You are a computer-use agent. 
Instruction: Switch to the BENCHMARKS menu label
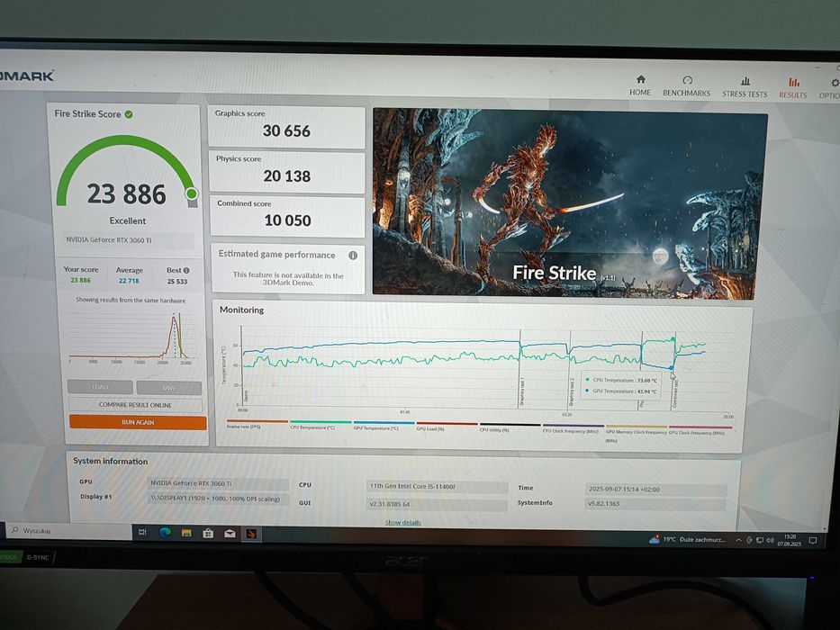click(686, 94)
